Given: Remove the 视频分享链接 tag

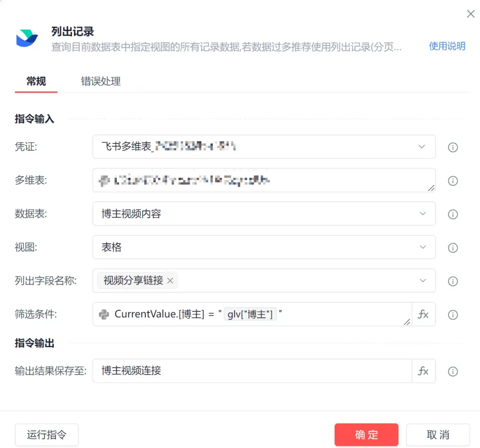Looking at the screenshot, I should click(x=170, y=281).
